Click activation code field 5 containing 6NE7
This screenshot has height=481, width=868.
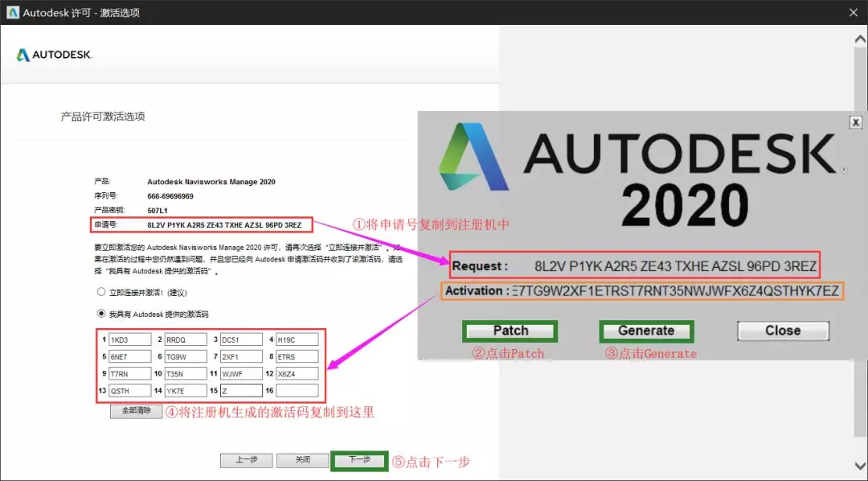pos(130,356)
